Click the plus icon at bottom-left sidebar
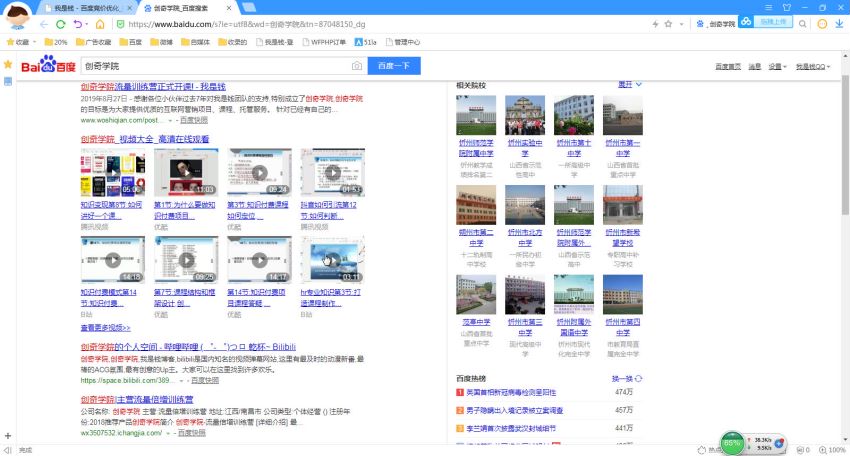850x456 pixels. coord(8,436)
